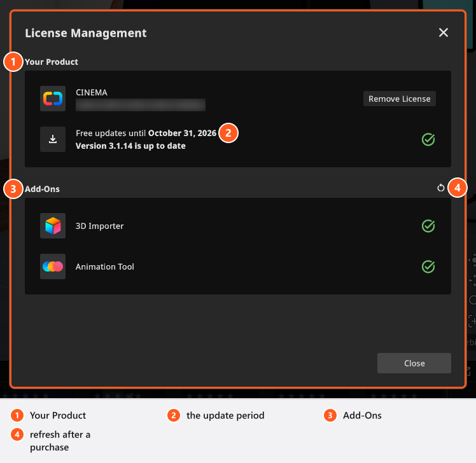This screenshot has height=463, width=476.
Task: Click the '3D Importer' label
Action: pos(99,226)
